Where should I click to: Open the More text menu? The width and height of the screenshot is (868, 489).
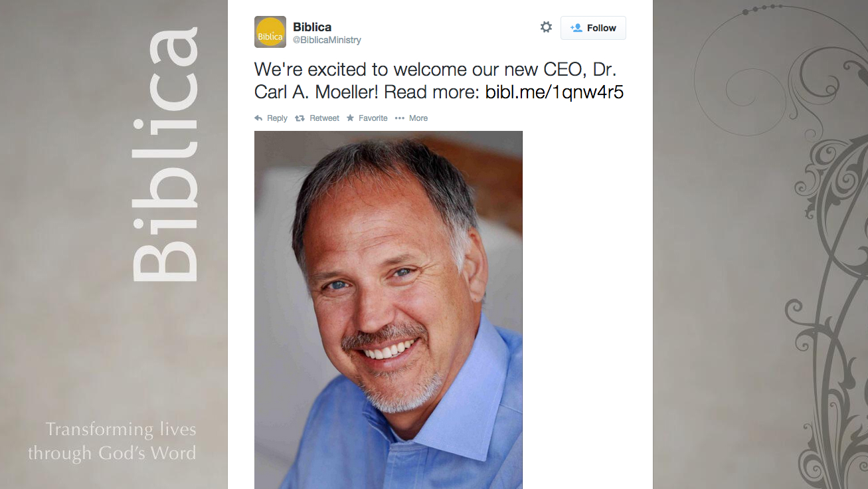pyautogui.click(x=418, y=118)
